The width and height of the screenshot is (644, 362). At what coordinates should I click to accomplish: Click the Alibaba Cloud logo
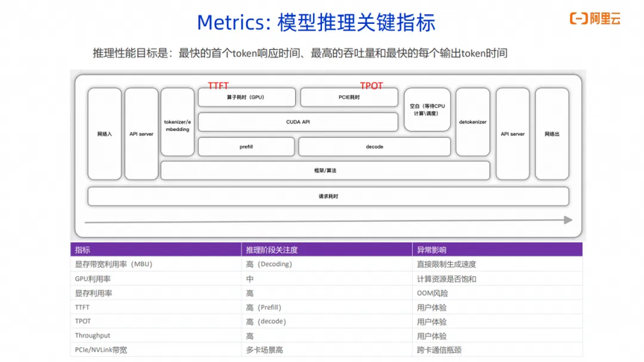(595, 19)
